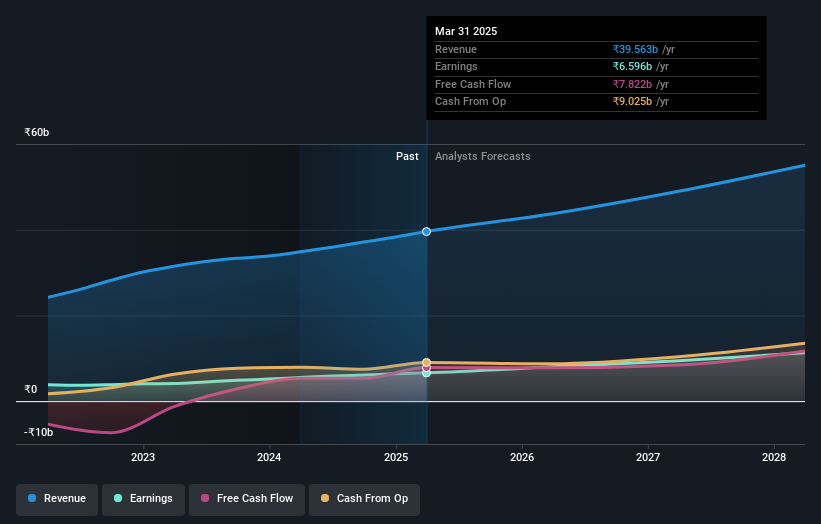
Task: Select the Earnings teal data point
Action: 426,373
